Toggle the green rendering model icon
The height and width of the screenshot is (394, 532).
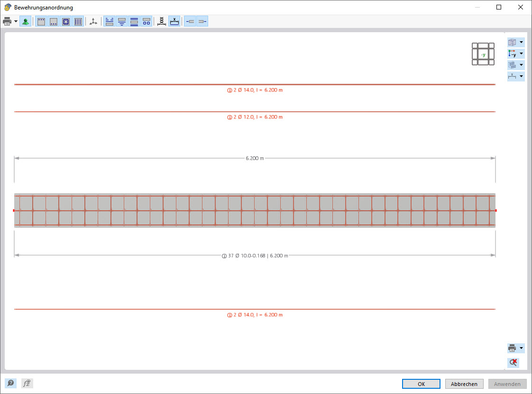pyautogui.click(x=26, y=22)
